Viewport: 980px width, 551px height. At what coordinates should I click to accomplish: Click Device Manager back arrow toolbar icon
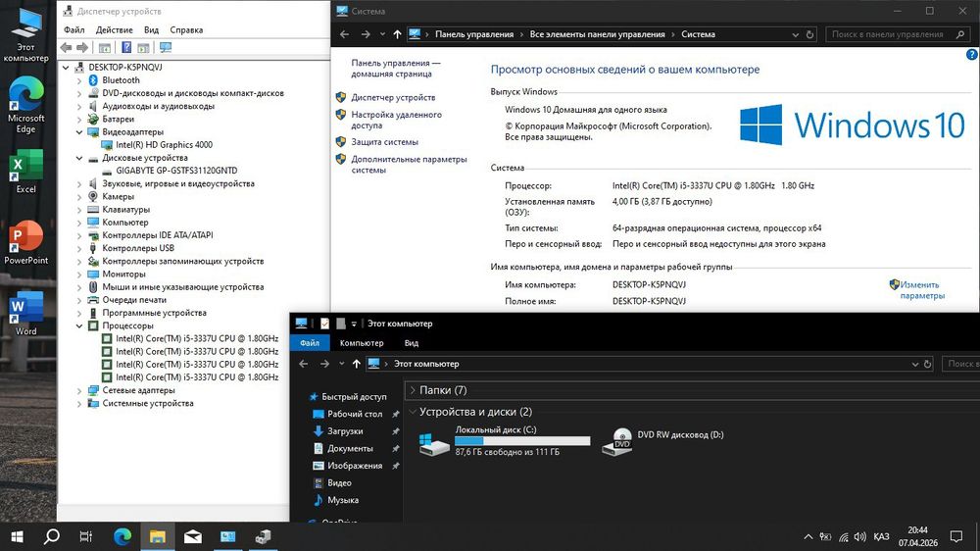point(67,47)
